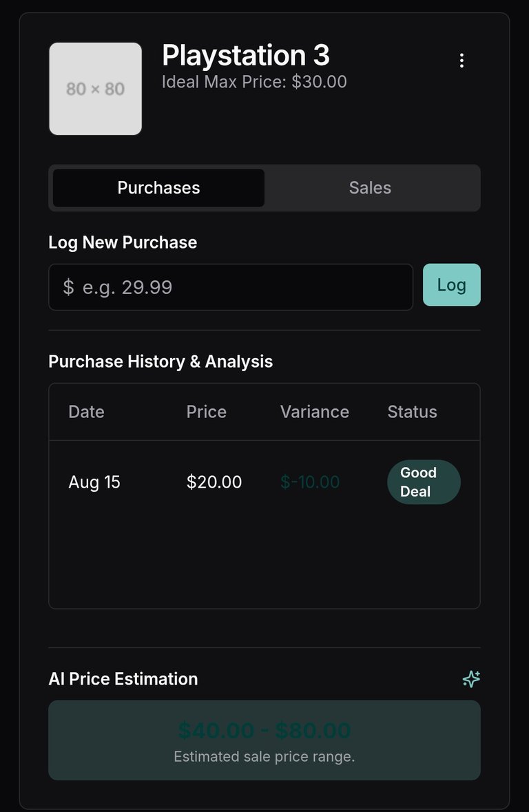This screenshot has height=812, width=529.
Task: Select the Status column header
Action: pos(412,412)
